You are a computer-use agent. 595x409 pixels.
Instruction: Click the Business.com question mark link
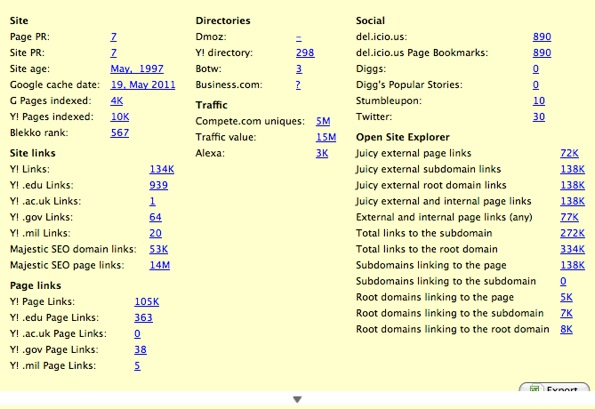pyautogui.click(x=298, y=85)
